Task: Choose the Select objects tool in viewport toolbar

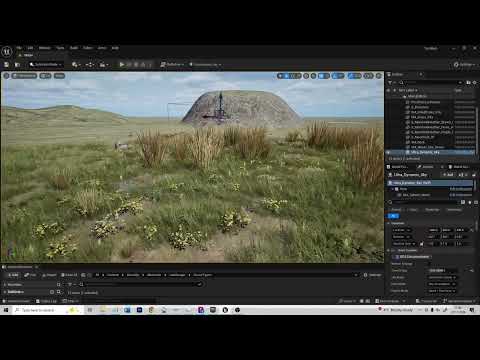Action: click(x=280, y=76)
